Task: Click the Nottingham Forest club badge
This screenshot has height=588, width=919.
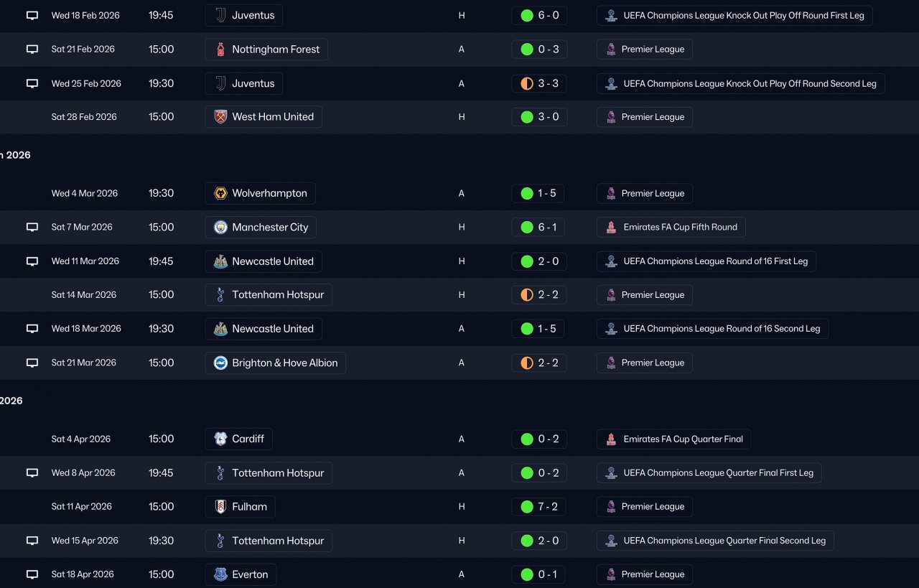Action: [220, 50]
